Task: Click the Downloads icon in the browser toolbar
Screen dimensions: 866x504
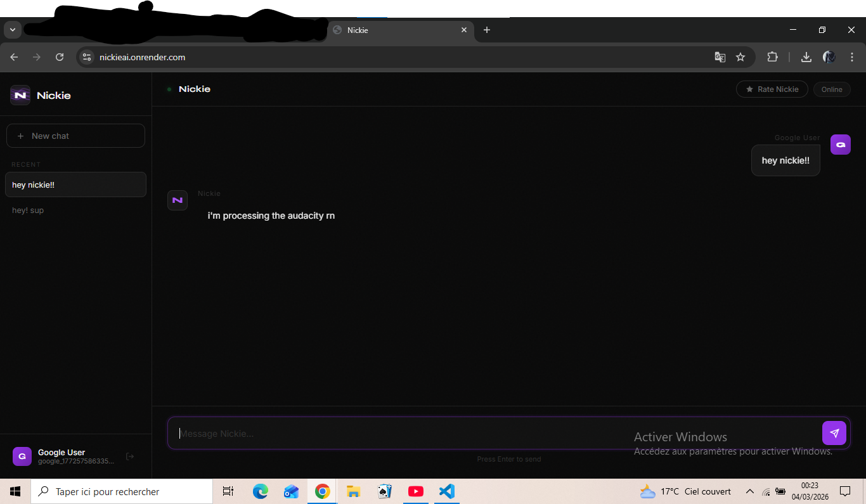Action: click(x=806, y=57)
